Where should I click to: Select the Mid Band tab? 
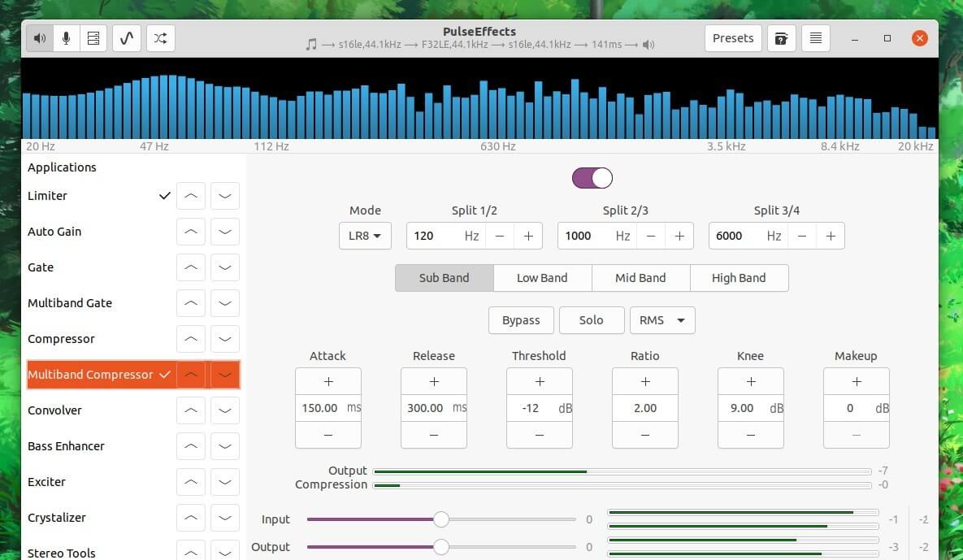point(640,277)
